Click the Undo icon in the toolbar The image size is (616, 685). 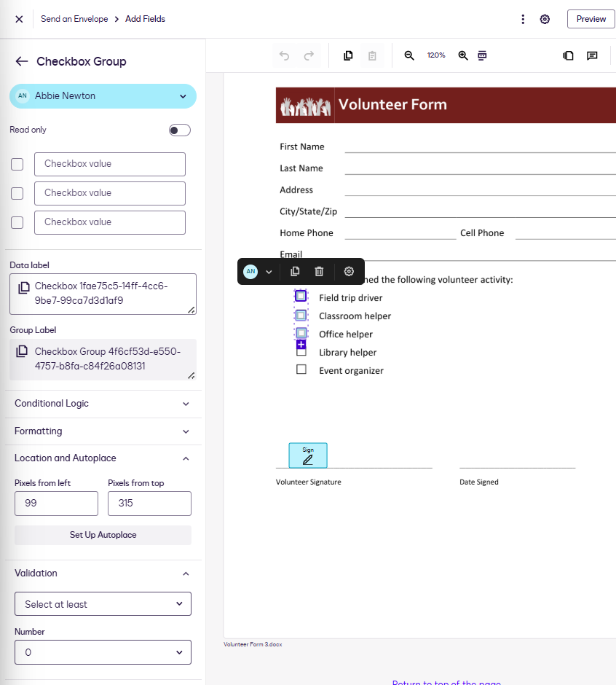pyautogui.click(x=284, y=55)
